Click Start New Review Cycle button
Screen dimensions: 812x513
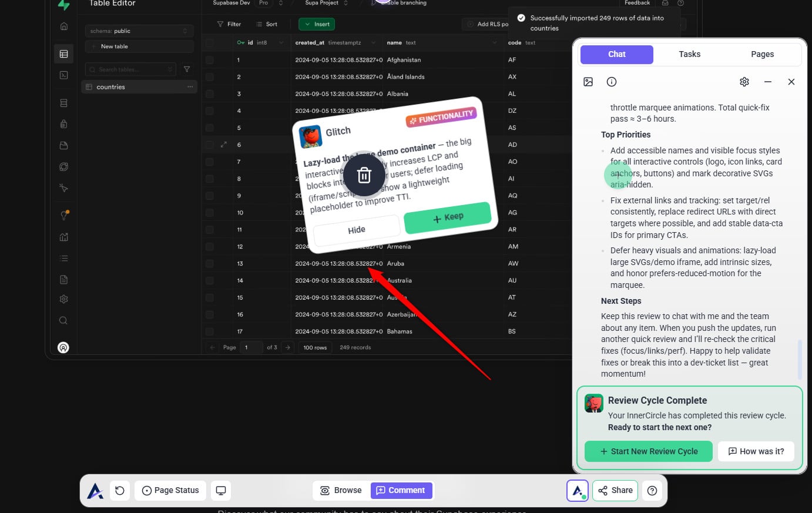[x=649, y=451]
